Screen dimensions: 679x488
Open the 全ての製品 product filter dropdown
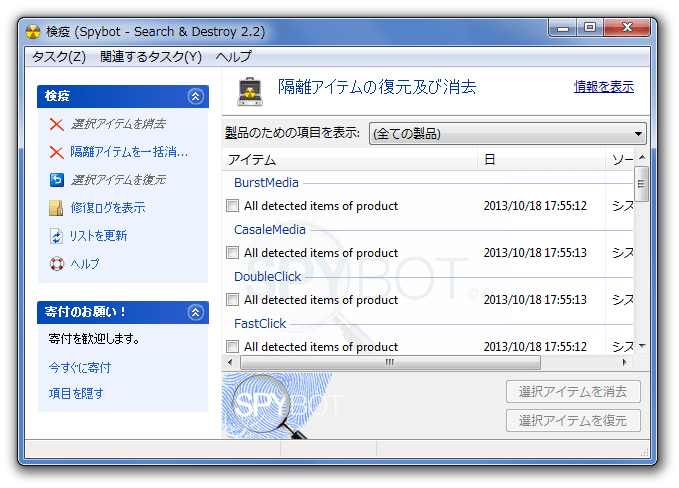coord(508,133)
